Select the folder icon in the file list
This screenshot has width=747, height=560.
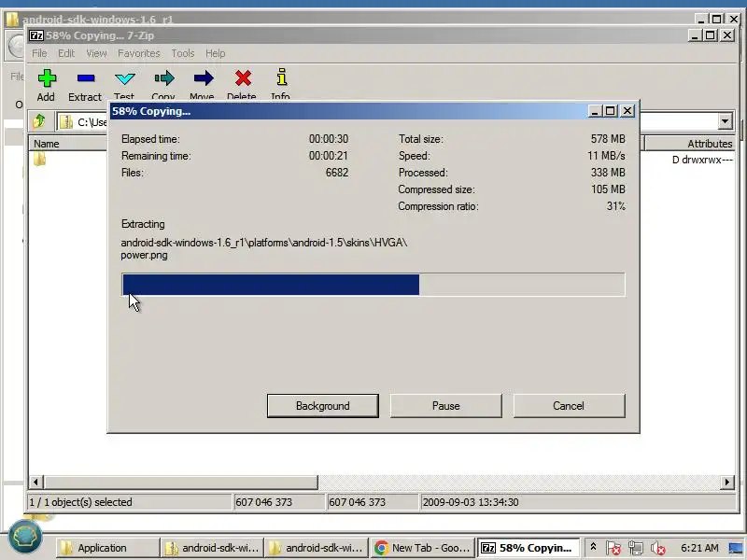[39, 159]
